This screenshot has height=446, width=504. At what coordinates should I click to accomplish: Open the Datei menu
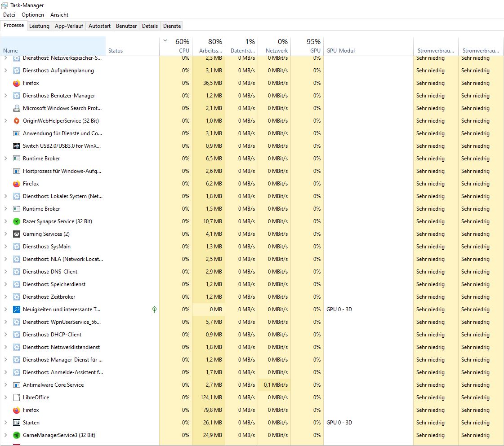pyautogui.click(x=9, y=15)
